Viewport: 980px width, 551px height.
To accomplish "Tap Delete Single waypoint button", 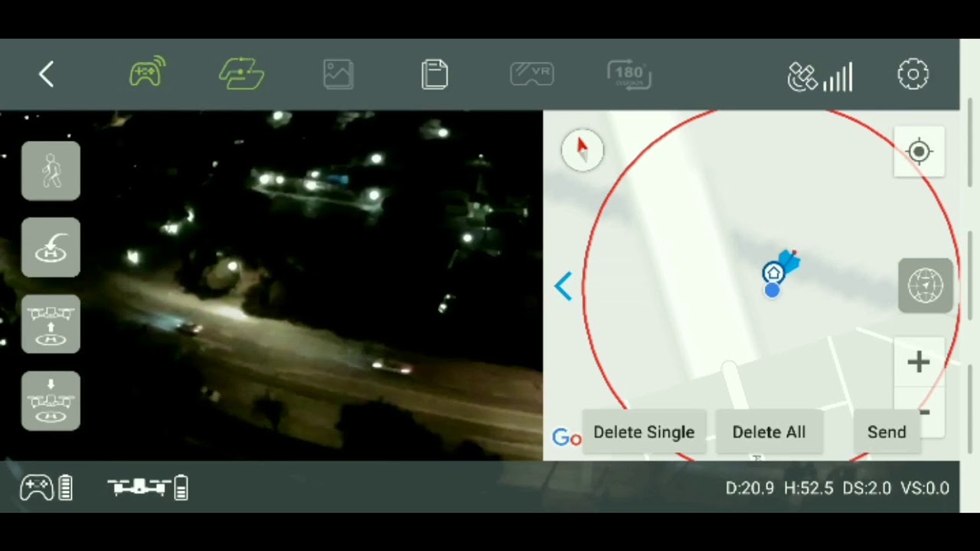I will 644,432.
